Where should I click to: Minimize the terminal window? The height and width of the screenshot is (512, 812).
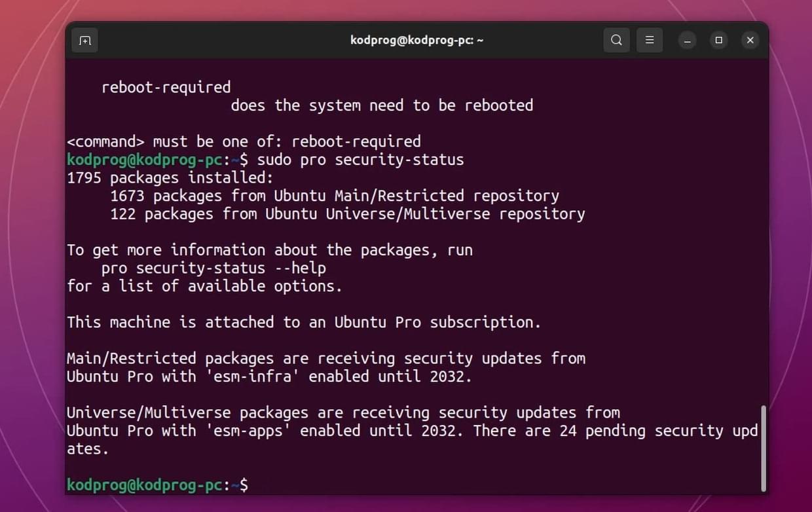pos(688,41)
